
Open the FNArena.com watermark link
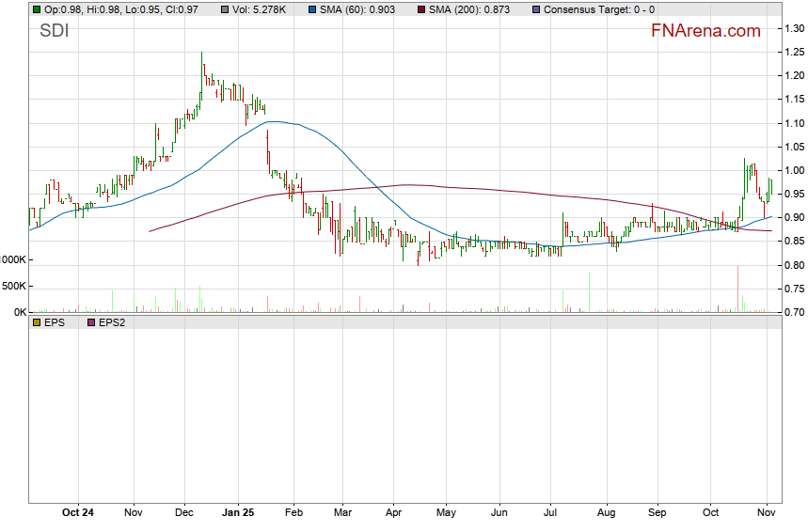705,31
